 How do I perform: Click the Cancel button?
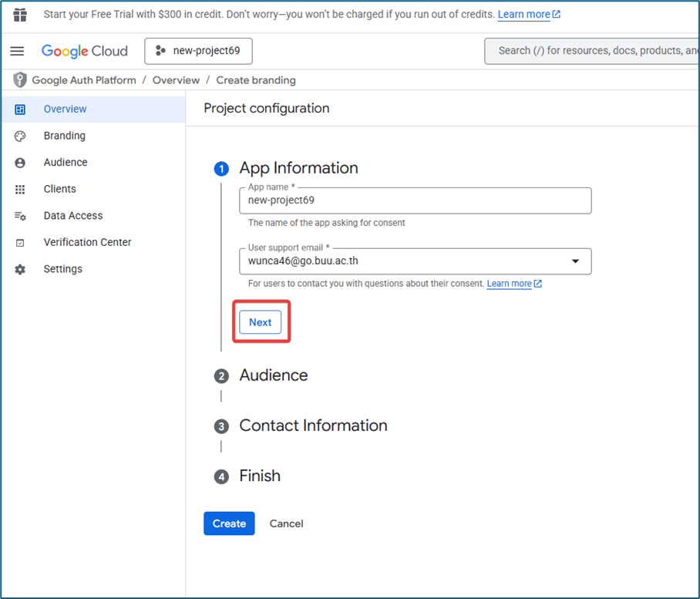(x=286, y=523)
